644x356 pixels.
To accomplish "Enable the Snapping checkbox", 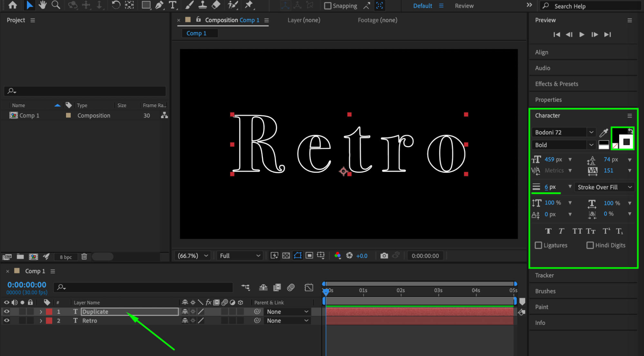I will 328,6.
